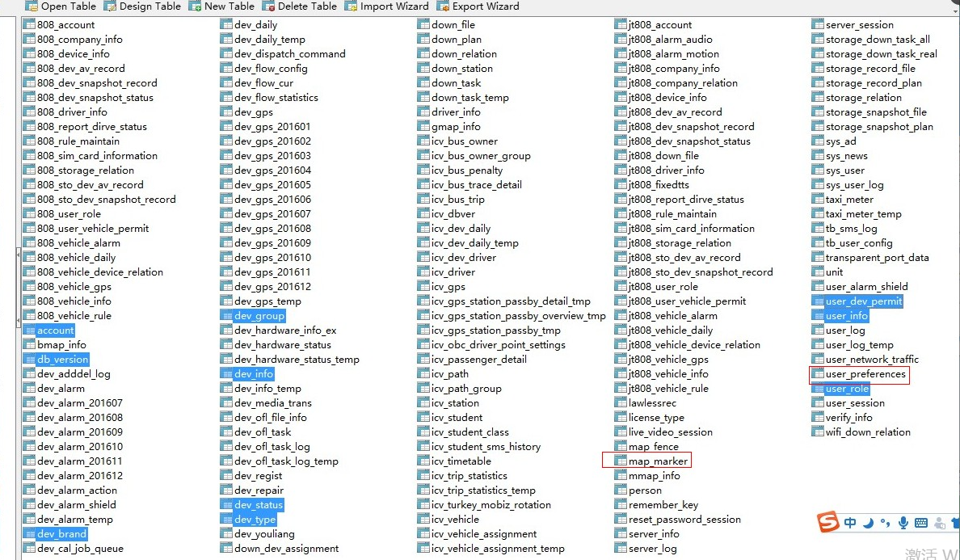Screen dimensions: 960x560
Task: Click the table icon beside 808_account
Action: point(29,24)
